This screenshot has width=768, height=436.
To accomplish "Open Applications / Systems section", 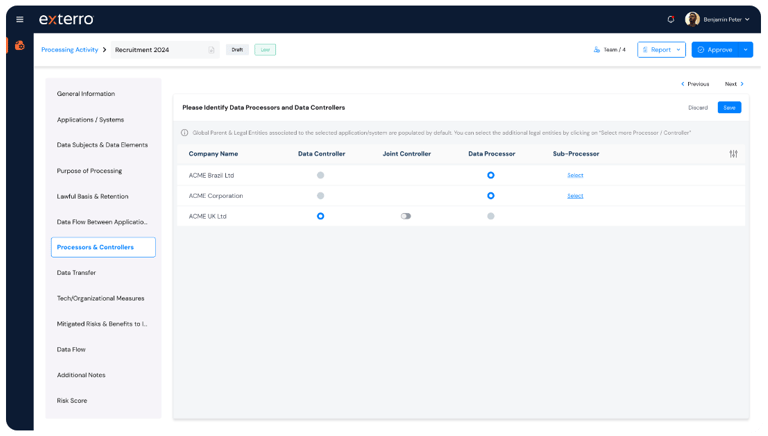I will click(90, 120).
